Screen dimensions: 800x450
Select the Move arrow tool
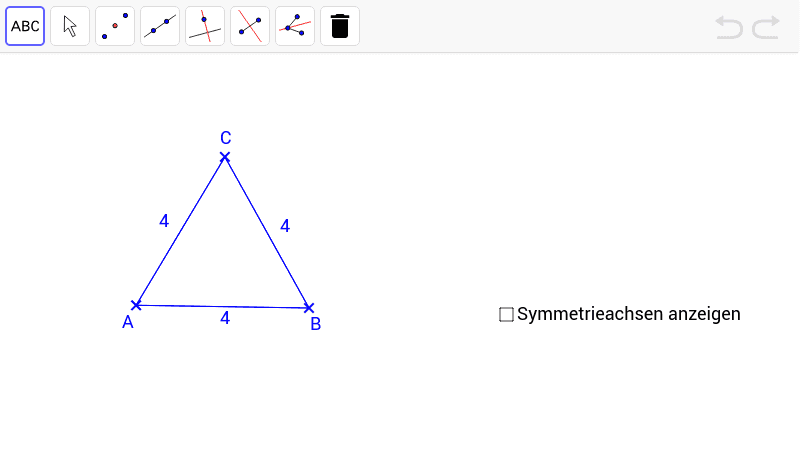tap(70, 26)
